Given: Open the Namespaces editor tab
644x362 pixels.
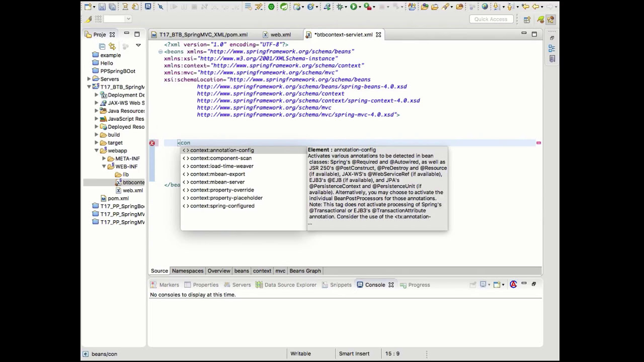Looking at the screenshot, I should point(188,271).
